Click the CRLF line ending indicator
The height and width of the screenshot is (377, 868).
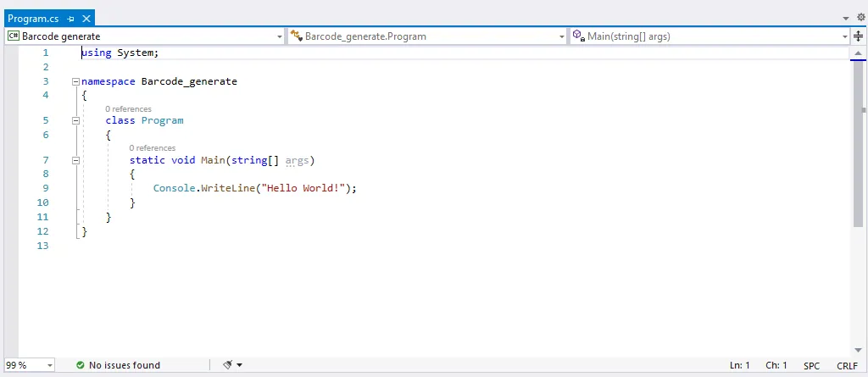coord(847,365)
